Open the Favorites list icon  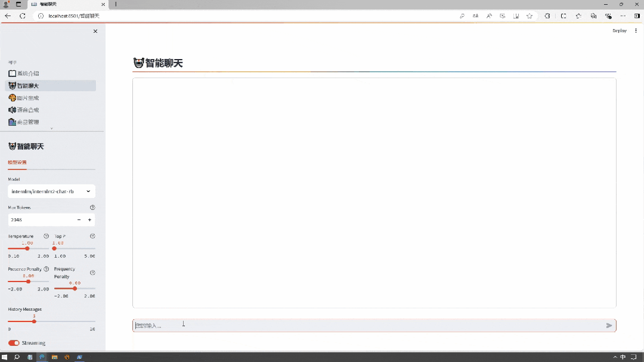578,16
